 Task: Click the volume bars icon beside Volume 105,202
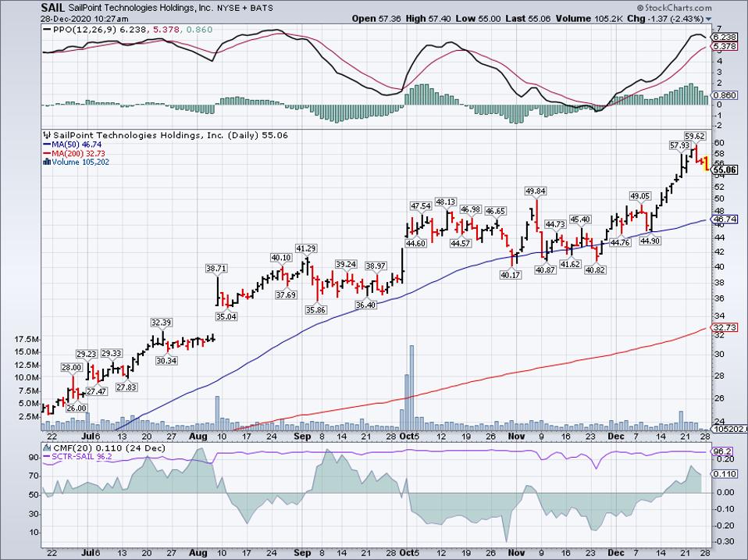click(x=46, y=162)
